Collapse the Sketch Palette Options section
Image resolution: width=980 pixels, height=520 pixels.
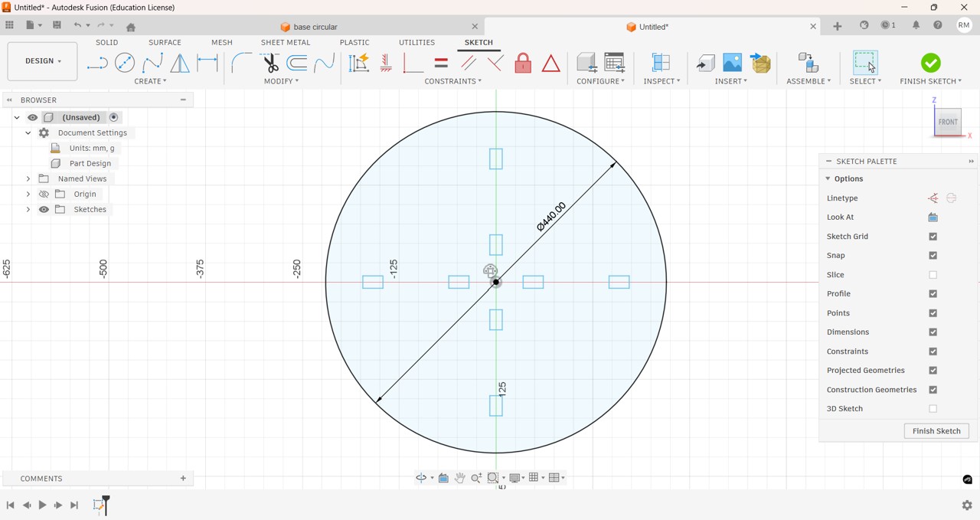coord(828,179)
